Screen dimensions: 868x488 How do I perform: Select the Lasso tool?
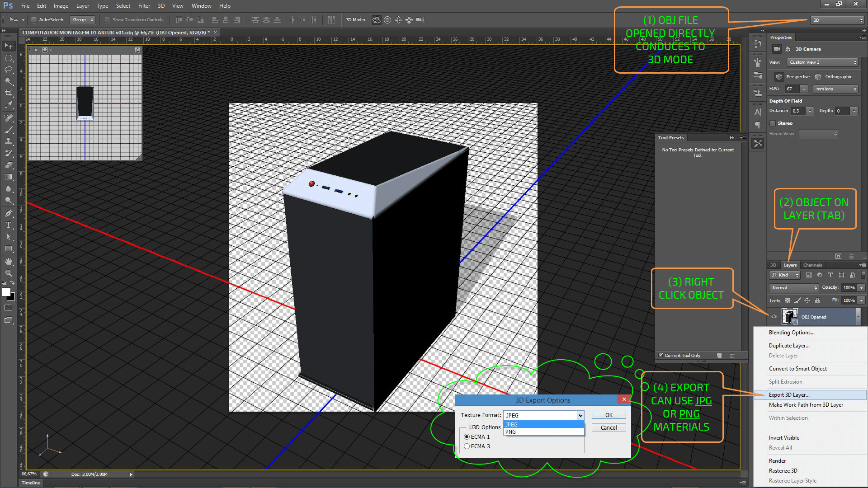pos(9,69)
